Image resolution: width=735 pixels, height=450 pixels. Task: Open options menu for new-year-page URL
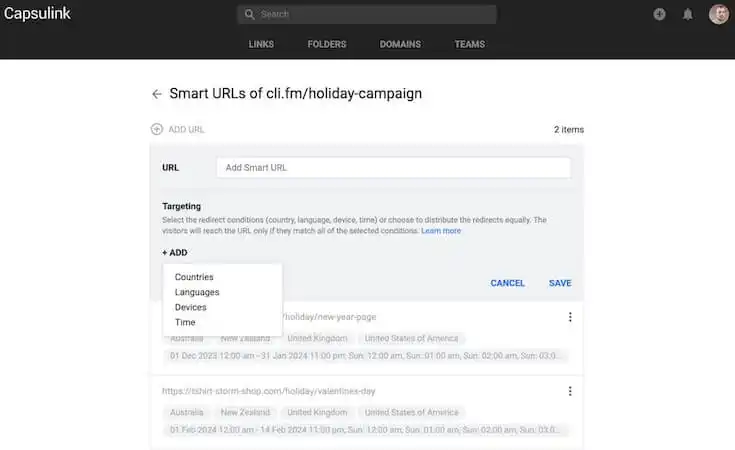point(570,317)
